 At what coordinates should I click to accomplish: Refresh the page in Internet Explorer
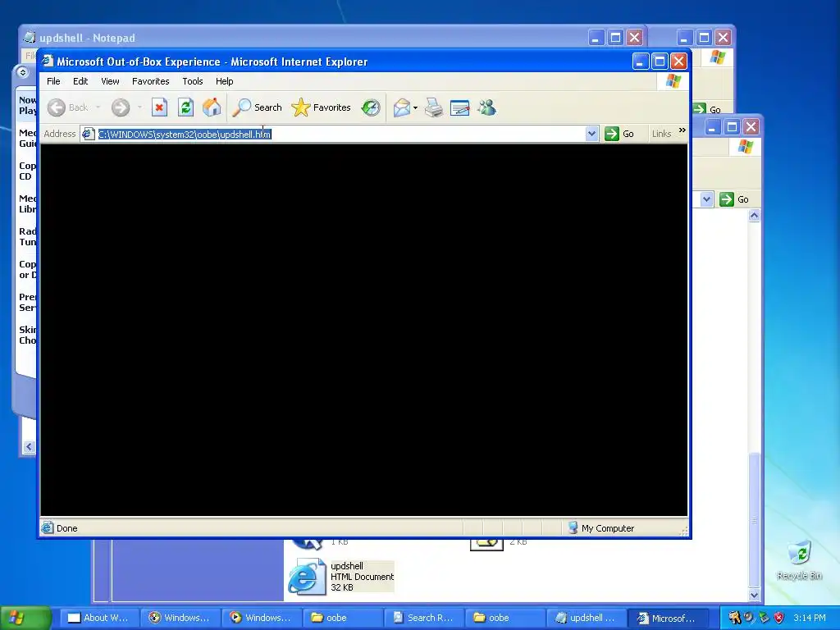185,107
